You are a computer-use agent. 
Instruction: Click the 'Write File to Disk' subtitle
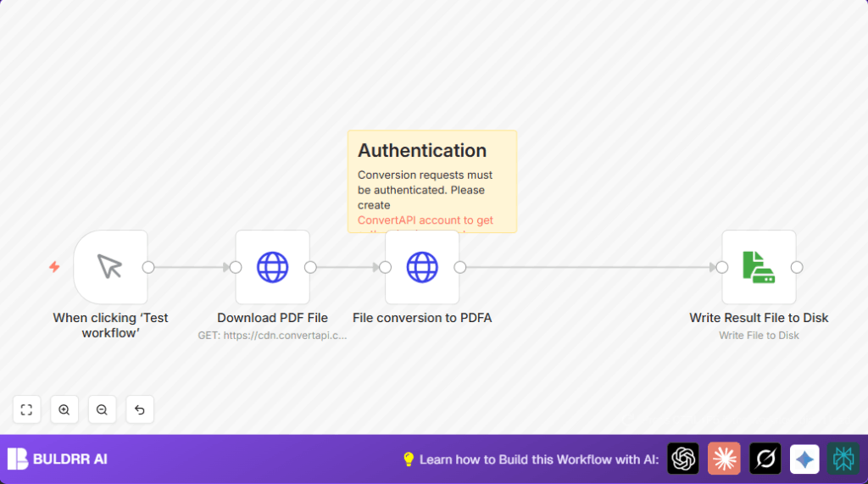coord(759,336)
